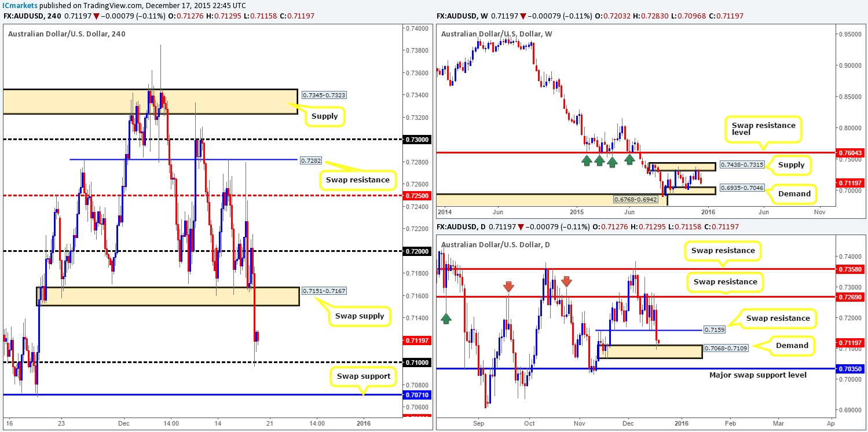Click the 0.95000 axis value on weekly chart
The width and height of the screenshot is (868, 432).
(x=851, y=34)
